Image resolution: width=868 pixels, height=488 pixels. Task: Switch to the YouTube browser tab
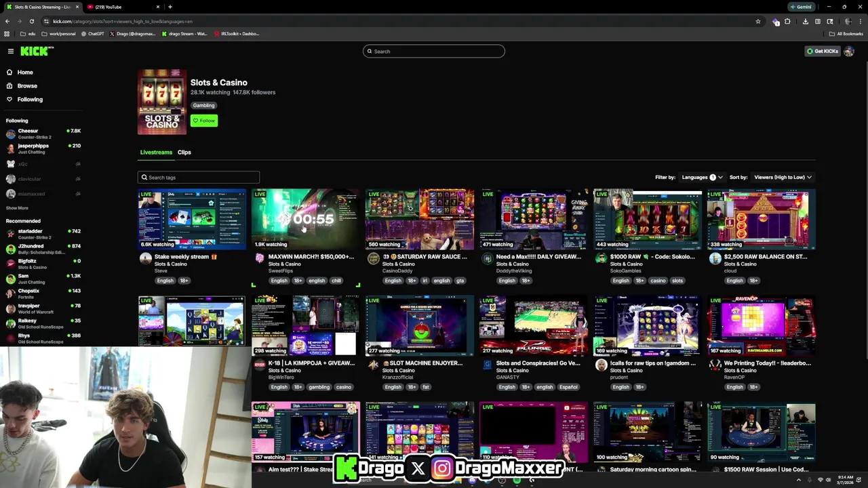(122, 7)
